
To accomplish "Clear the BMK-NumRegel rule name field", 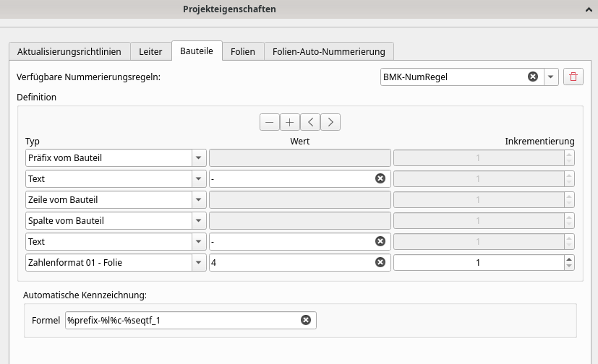I will (x=533, y=77).
